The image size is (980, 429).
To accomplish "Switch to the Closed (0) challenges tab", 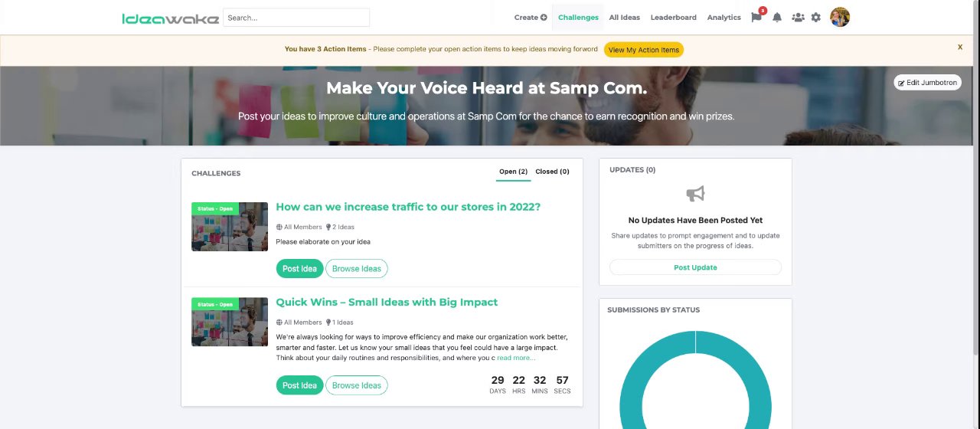I will tap(552, 172).
